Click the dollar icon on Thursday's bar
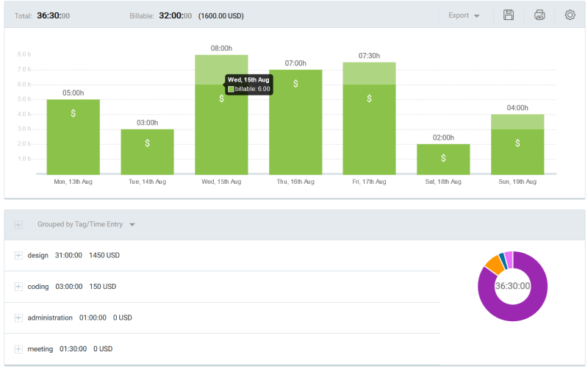The height and width of the screenshot is (369, 588). pos(295,84)
